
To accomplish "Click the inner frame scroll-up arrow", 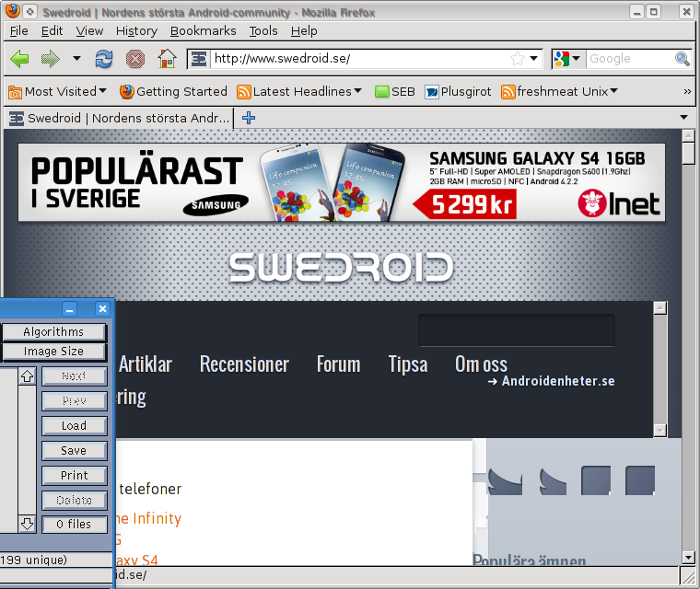I will 659,308.
